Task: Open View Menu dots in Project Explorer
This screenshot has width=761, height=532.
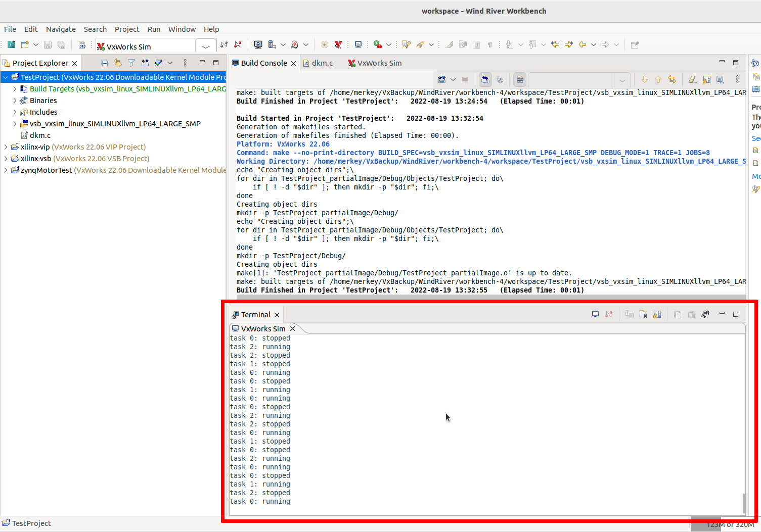Action: (x=185, y=63)
